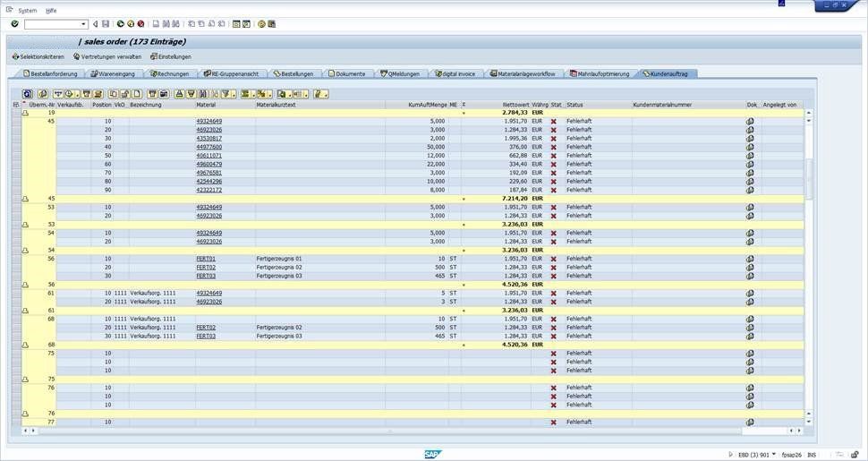Go to first page icon

coord(191,24)
